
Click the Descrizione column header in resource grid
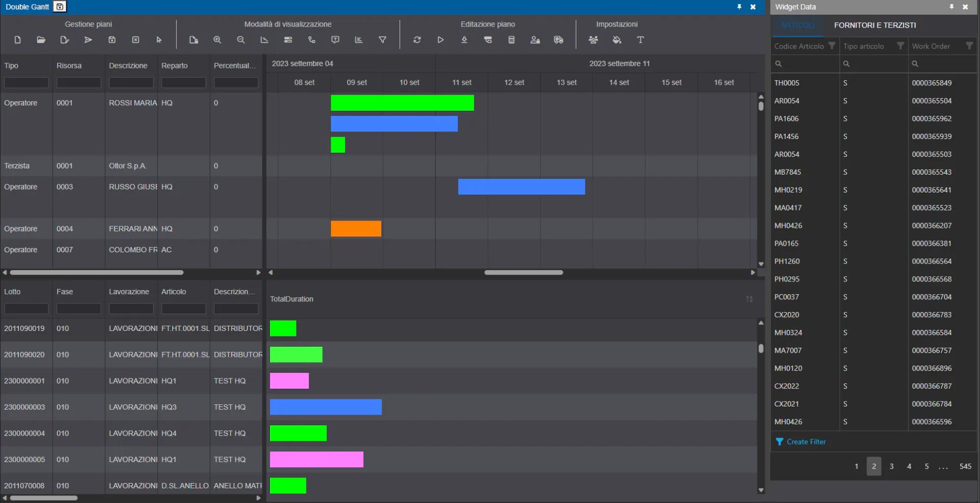128,65
